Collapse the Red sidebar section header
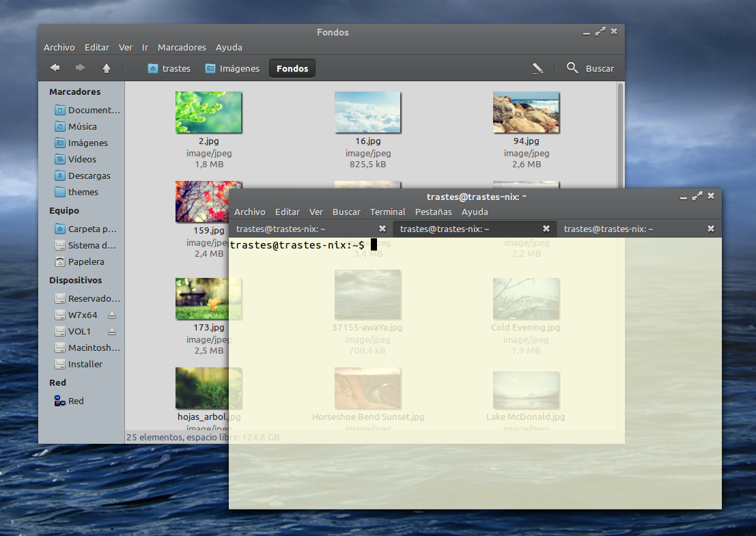Viewport: 756px width, 536px height. (57, 383)
